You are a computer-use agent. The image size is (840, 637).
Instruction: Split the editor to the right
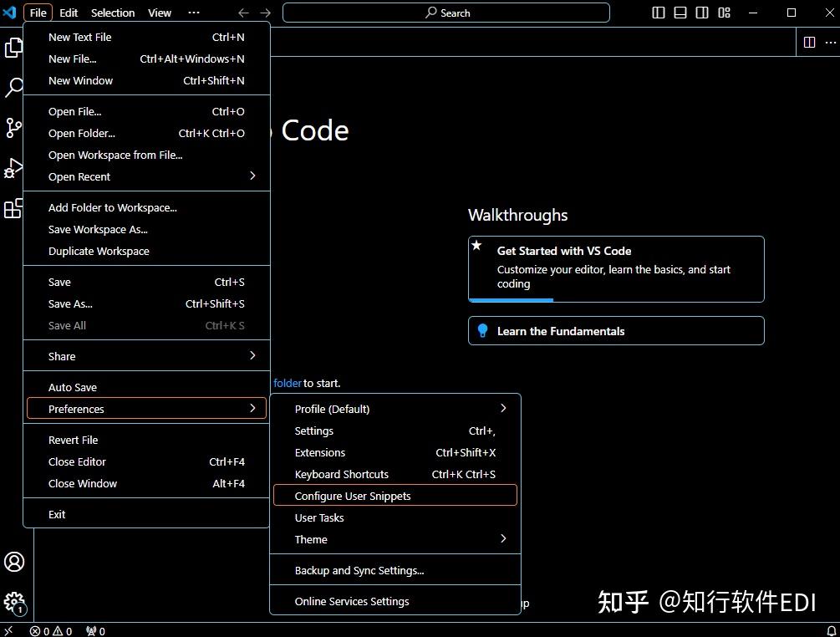[x=809, y=42]
